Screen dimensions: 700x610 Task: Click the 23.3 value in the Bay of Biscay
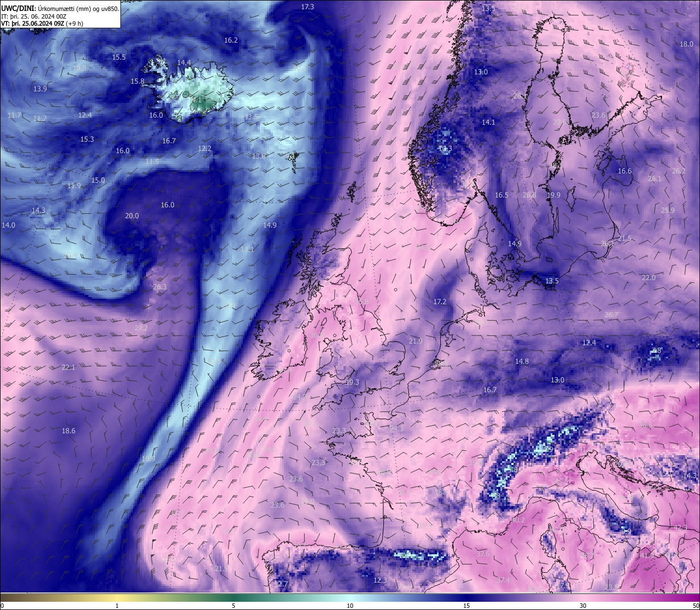pos(318,462)
